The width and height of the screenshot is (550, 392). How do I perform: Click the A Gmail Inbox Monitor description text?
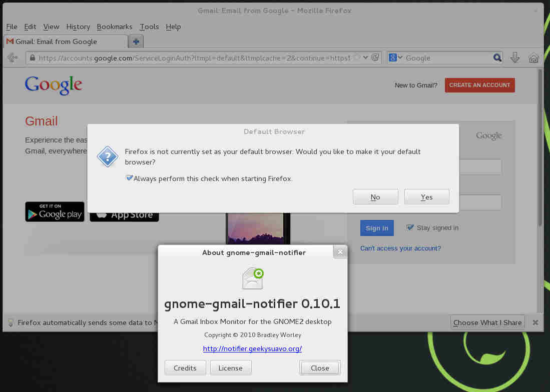click(x=253, y=321)
